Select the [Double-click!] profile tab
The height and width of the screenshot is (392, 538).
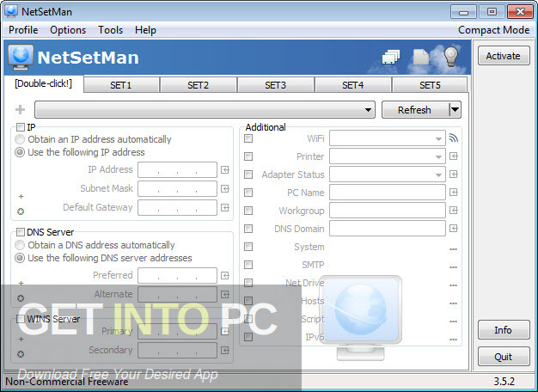pyautogui.click(x=44, y=83)
